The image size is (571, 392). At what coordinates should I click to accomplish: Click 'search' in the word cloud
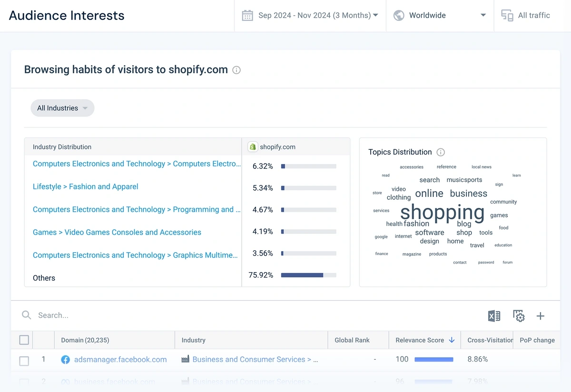(x=430, y=180)
